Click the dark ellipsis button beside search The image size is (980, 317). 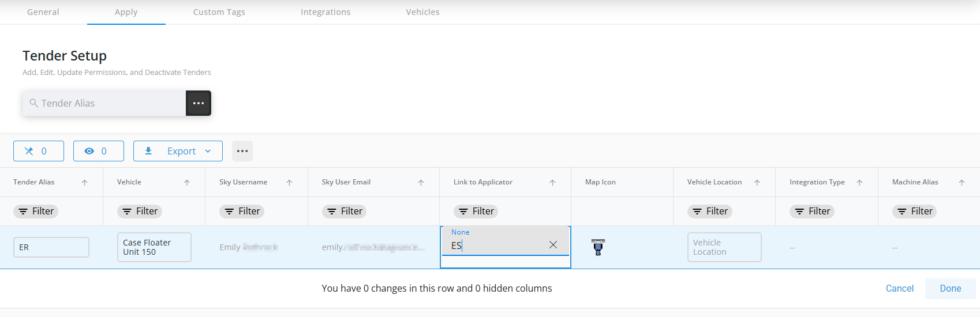[x=199, y=103]
